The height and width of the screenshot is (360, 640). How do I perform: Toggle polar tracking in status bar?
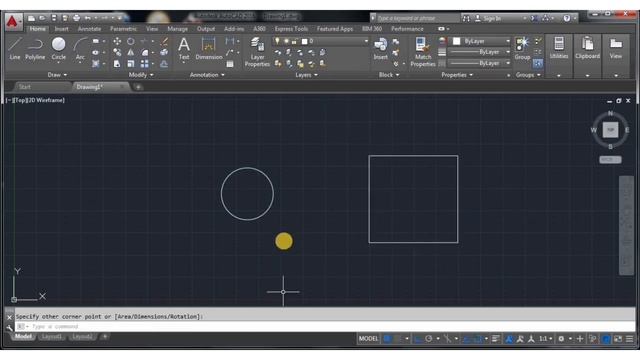coord(429,339)
